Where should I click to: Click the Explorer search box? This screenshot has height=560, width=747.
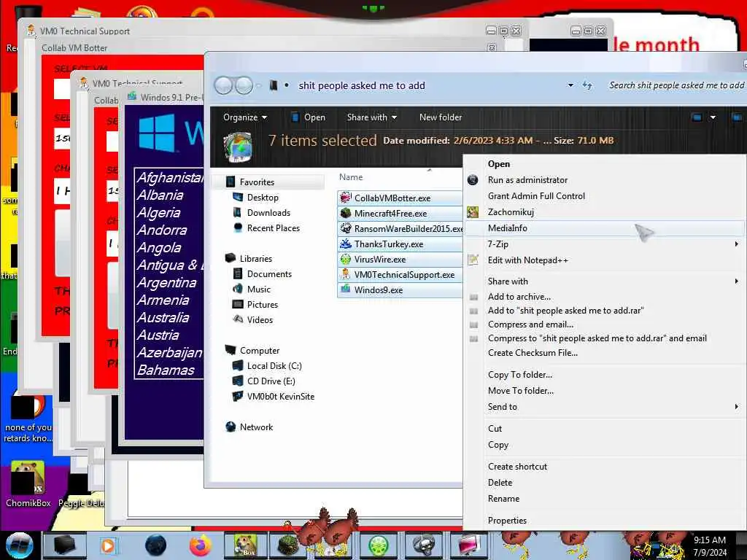pyautogui.click(x=676, y=85)
